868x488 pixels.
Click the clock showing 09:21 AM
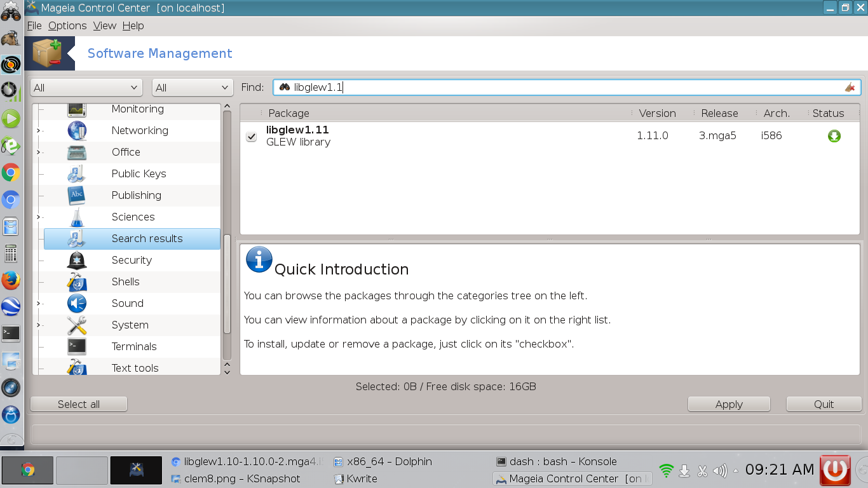[779, 470]
